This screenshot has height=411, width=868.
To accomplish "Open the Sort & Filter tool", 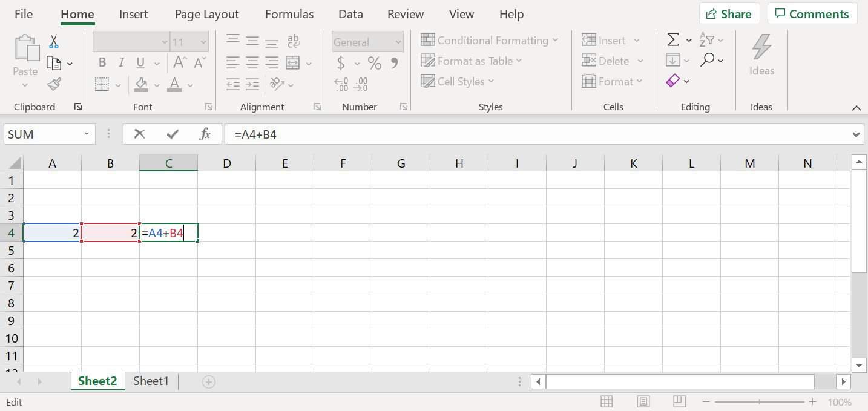I will click(708, 39).
